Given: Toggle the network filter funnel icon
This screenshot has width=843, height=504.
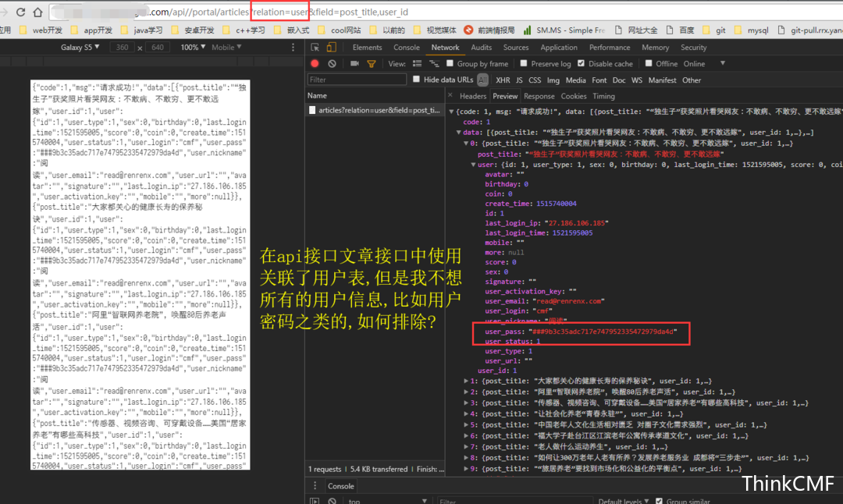Looking at the screenshot, I should 371,63.
